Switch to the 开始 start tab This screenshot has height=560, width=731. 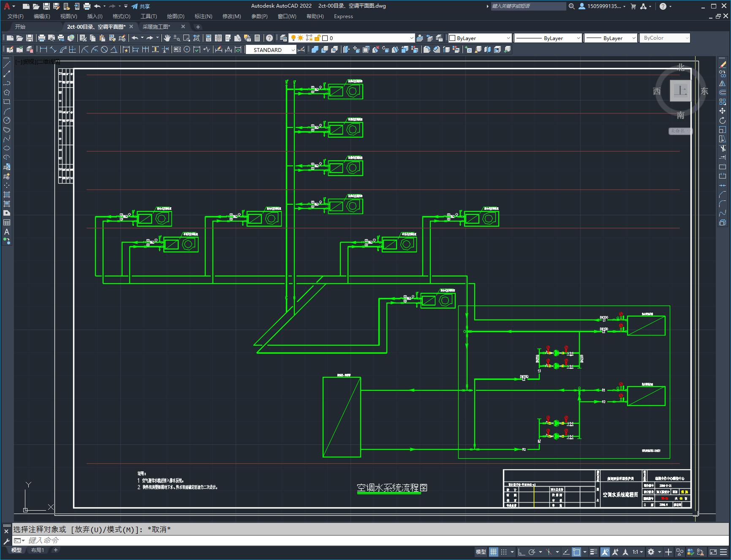tap(20, 27)
